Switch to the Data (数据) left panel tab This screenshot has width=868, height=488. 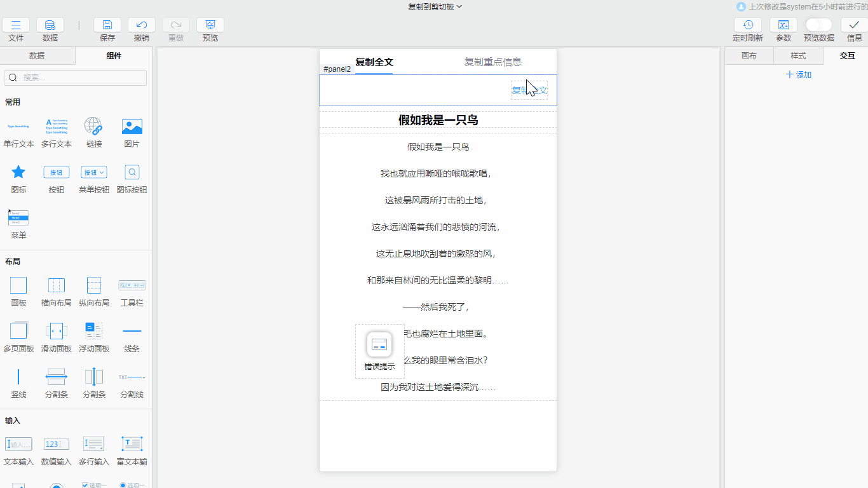click(37, 56)
